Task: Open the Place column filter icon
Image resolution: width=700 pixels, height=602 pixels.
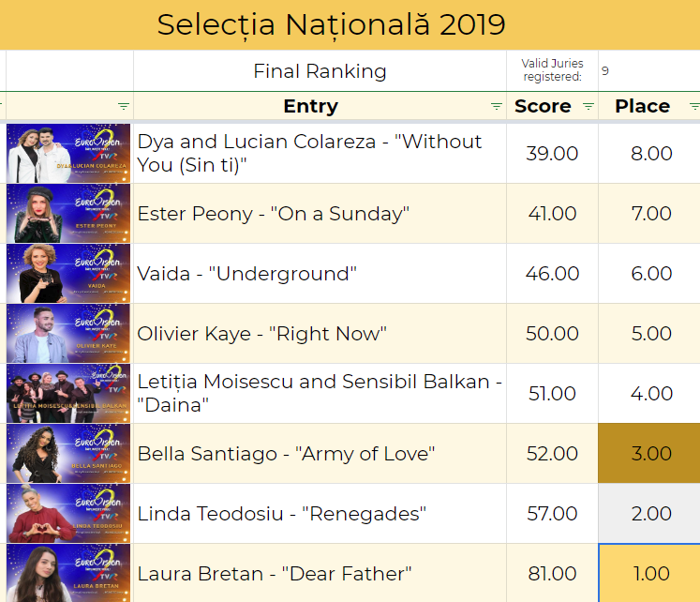Action: (694, 106)
